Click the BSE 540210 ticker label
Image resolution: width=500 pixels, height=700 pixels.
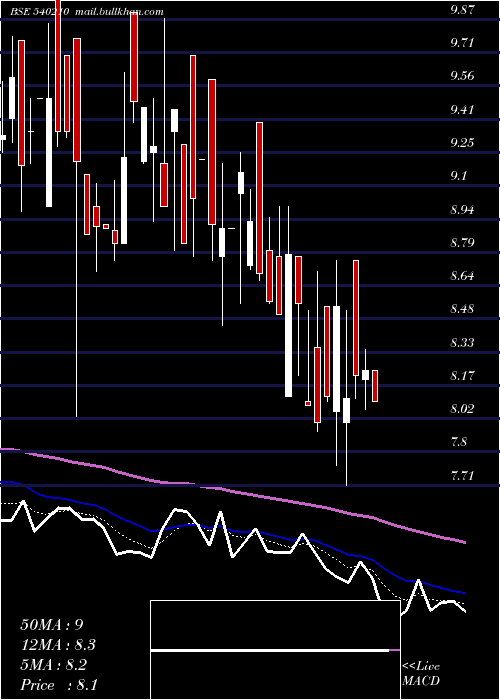pos(40,12)
